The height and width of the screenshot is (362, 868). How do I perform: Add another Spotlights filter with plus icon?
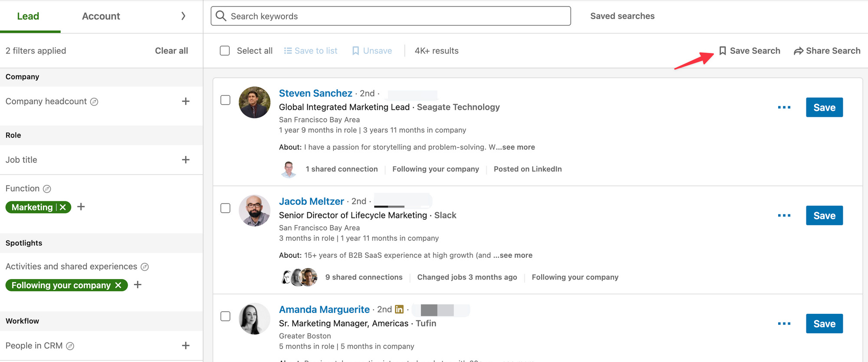(138, 285)
